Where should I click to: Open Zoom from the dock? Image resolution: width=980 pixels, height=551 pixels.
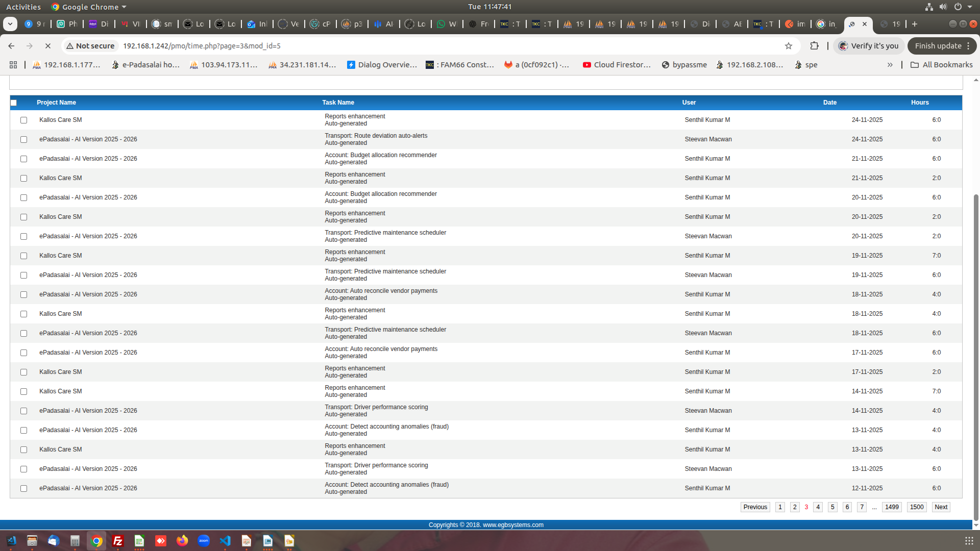(204, 541)
